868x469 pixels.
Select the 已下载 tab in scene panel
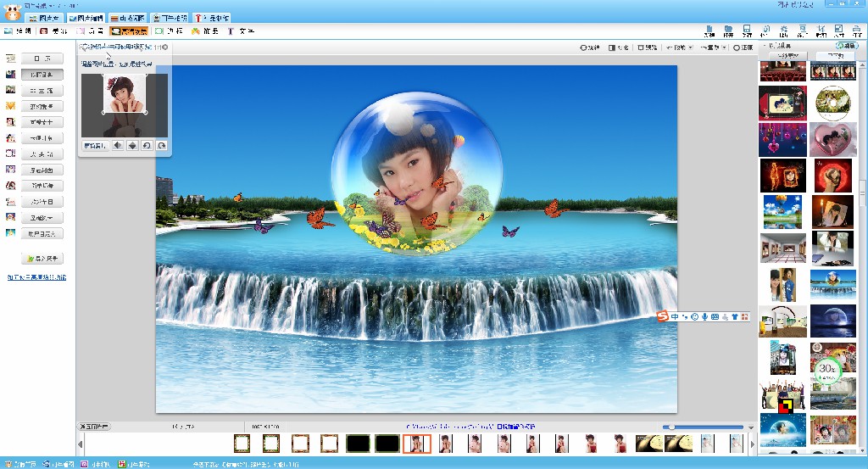point(835,56)
